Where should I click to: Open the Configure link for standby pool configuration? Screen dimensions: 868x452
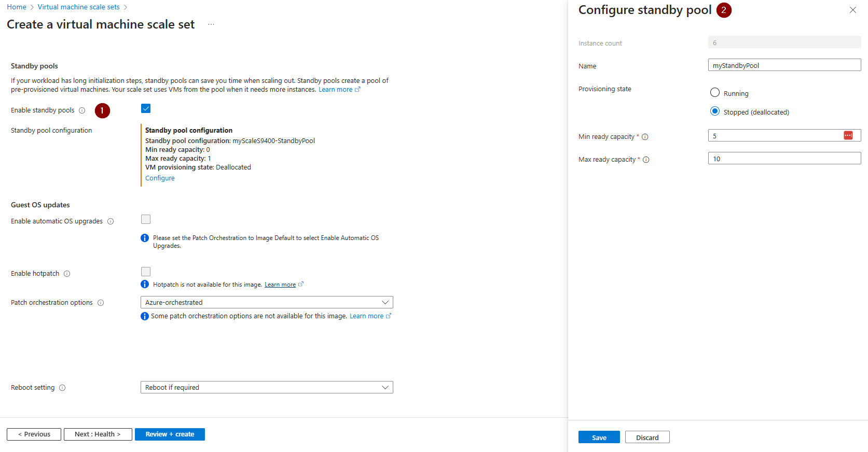click(159, 178)
